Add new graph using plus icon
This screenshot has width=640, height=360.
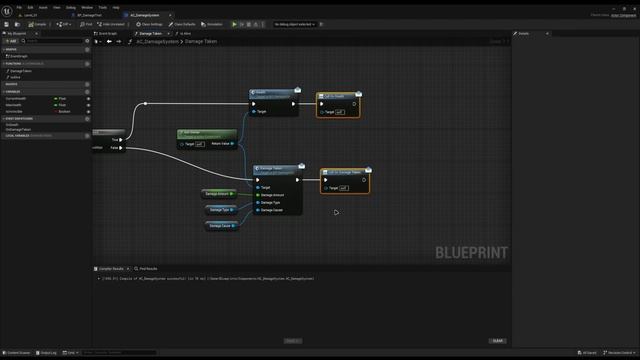pos(87,49)
